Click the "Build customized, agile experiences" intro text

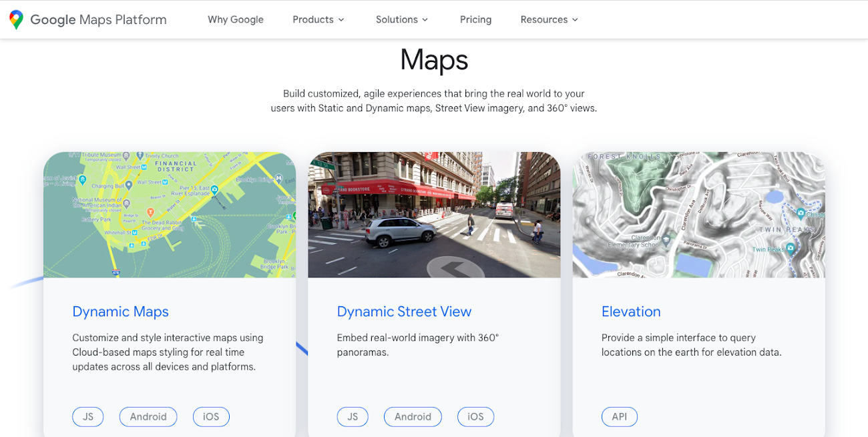(x=434, y=101)
